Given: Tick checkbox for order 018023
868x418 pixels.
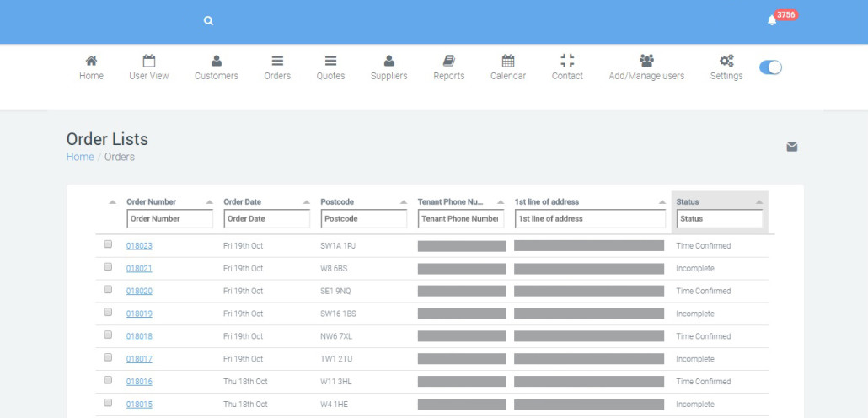Looking at the screenshot, I should [108, 244].
